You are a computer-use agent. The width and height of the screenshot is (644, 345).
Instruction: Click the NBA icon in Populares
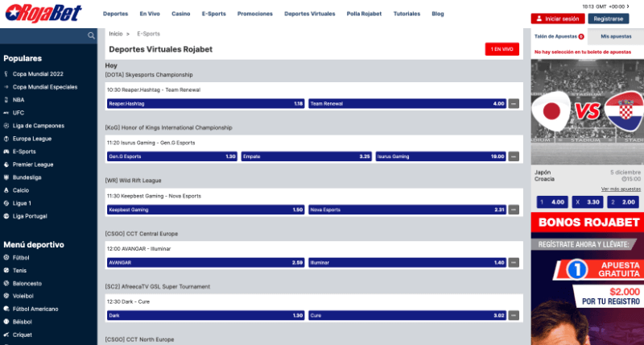(x=6, y=100)
